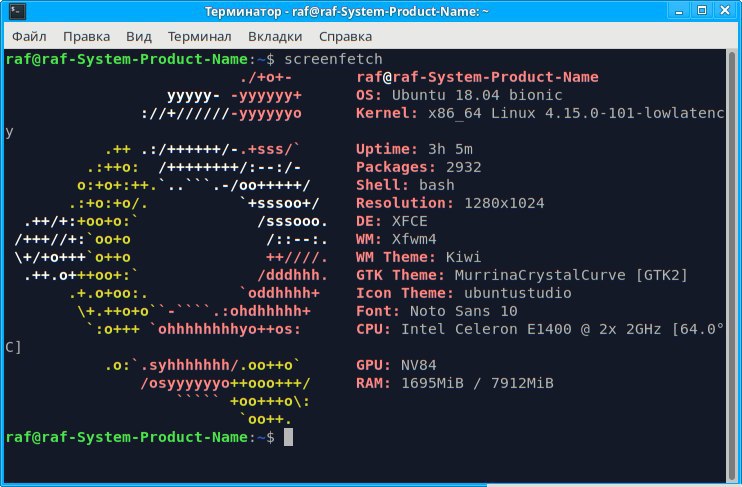
Task: Click the 'GPU: NV84' line
Action: point(396,365)
